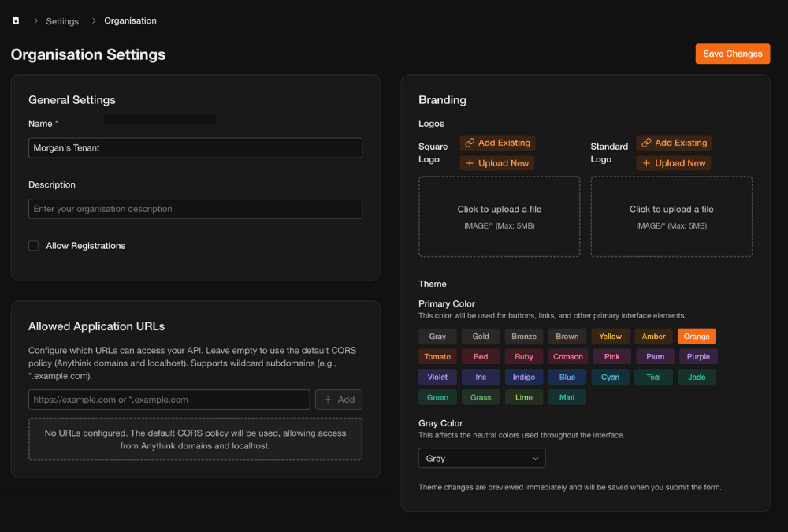Image resolution: width=788 pixels, height=532 pixels.
Task: Choose the Crimson primary color
Action: pos(568,356)
